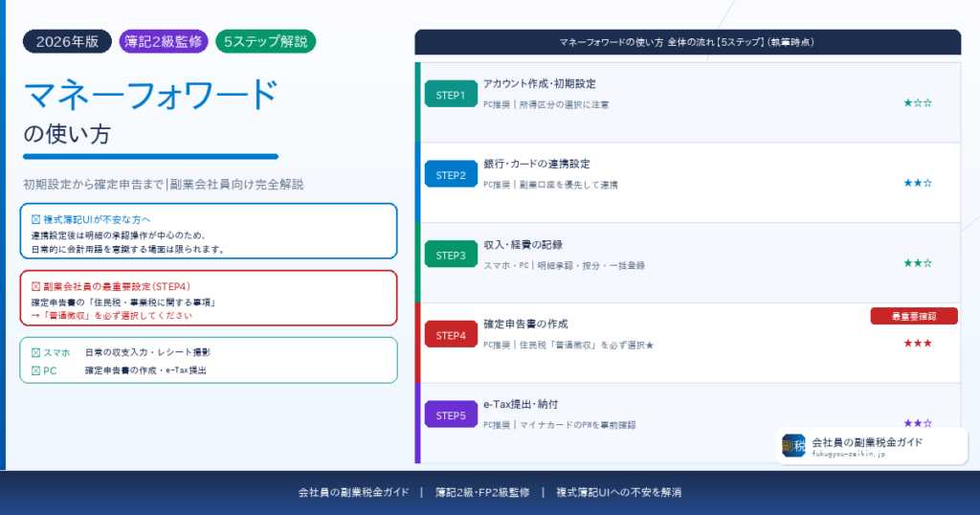Click footer text 簿記2級・FP2級監修
The height and width of the screenshot is (515, 980).
(x=482, y=492)
